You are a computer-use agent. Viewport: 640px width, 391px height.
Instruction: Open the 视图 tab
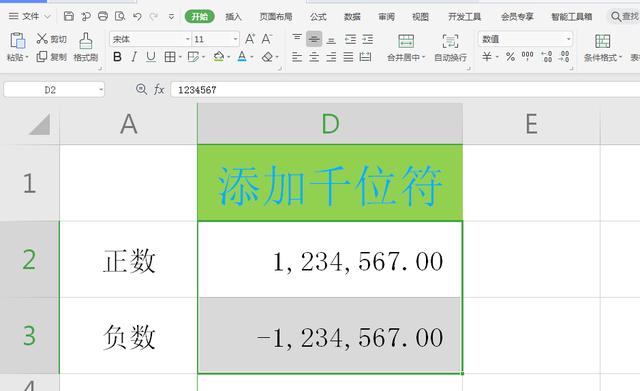420,17
